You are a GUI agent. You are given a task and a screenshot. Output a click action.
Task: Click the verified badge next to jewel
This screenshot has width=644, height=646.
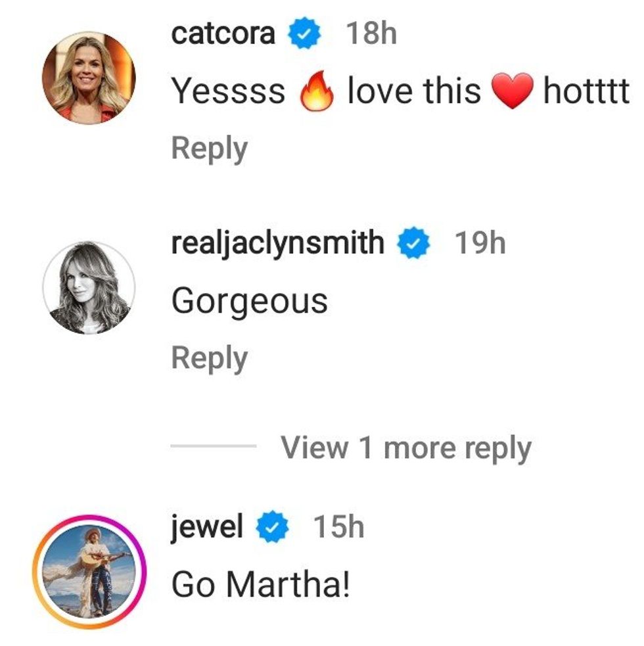(271, 528)
